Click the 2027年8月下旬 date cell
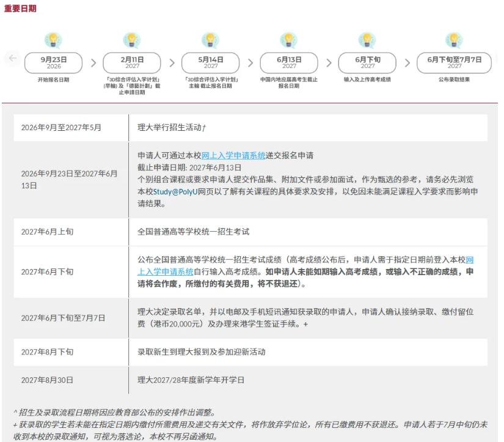Viewport: 504px width, 442px height. tap(71, 352)
